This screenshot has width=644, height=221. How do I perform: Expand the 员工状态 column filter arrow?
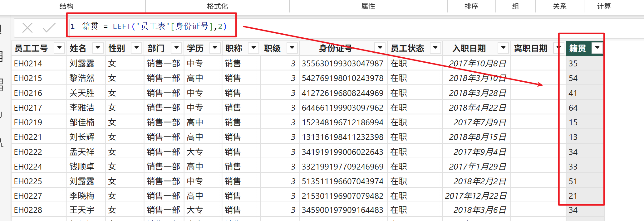(435, 48)
